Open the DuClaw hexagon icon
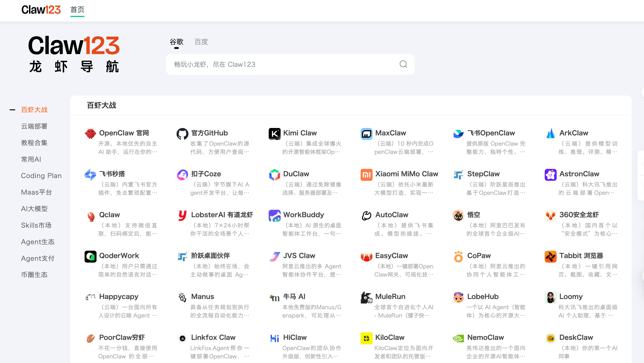The image size is (644, 363). (274, 175)
